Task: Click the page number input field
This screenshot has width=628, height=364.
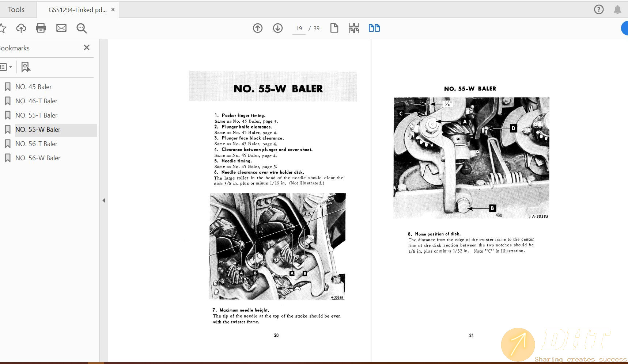Action: [299, 28]
